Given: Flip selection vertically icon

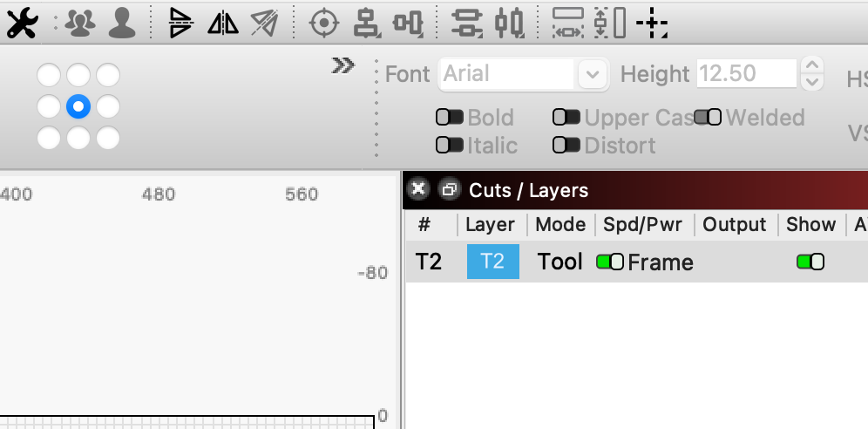Looking at the screenshot, I should [x=180, y=24].
